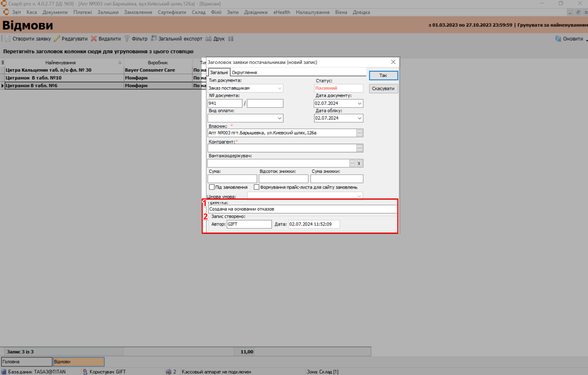Click the red Видалити cross icon
This screenshot has height=375, width=588.
click(94, 39)
